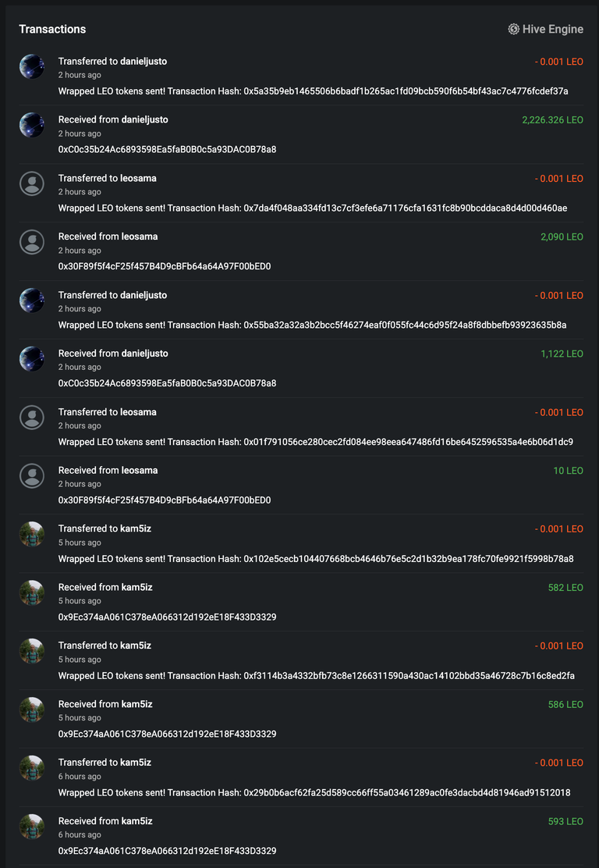Click kam5iz avatar beside 582 LEO received

tap(32, 592)
